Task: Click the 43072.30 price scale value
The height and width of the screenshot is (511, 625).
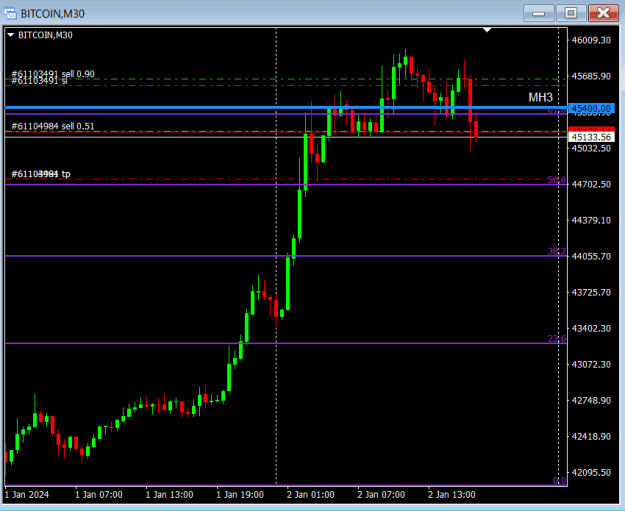Action: 591,364
